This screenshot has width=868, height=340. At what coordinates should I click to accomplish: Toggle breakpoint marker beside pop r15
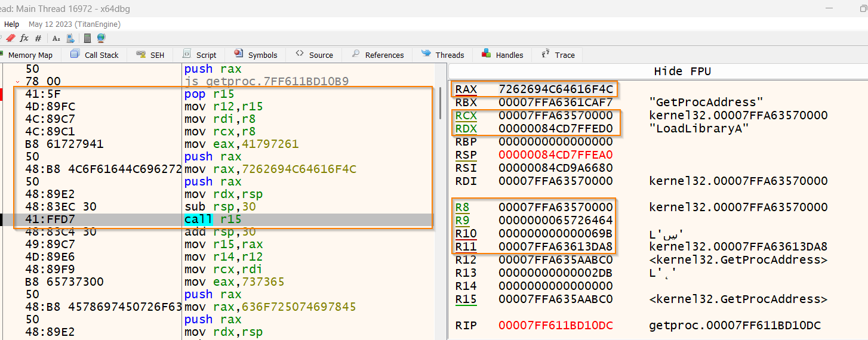(x=2, y=94)
